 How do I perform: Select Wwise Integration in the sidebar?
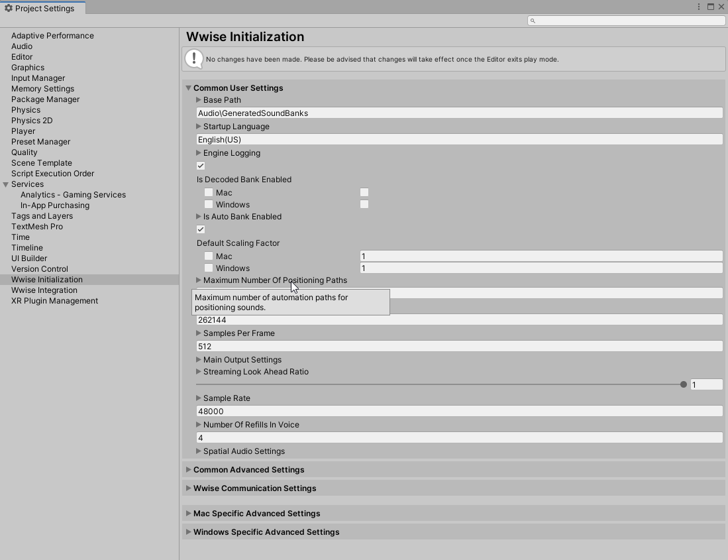pyautogui.click(x=44, y=290)
